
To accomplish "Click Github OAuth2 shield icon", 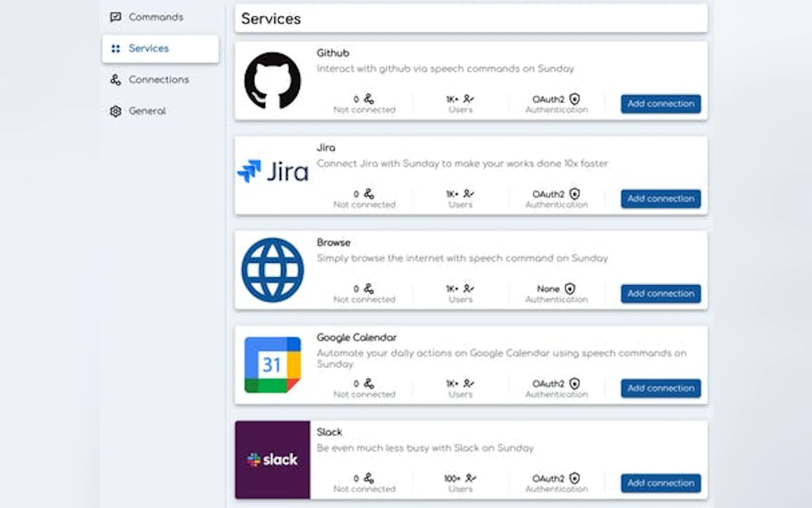I will [575, 99].
